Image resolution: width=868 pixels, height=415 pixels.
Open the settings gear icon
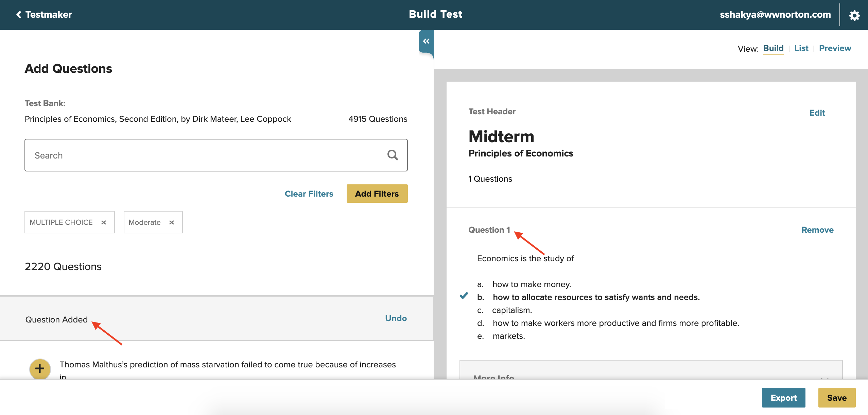(854, 15)
